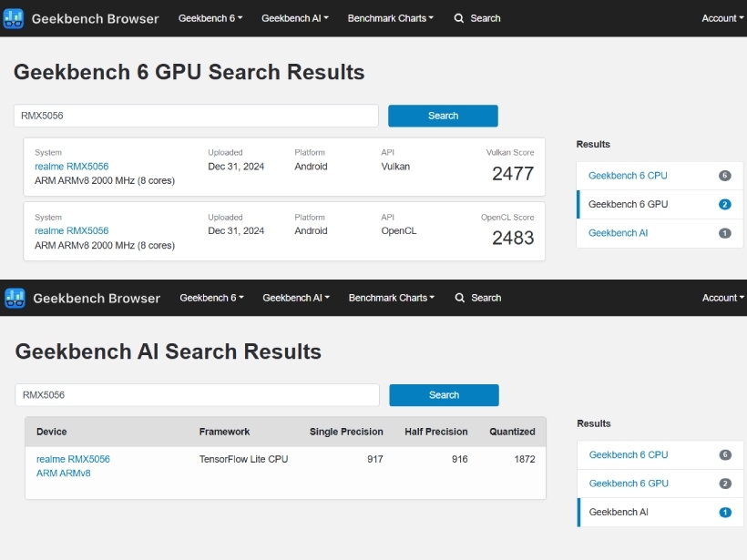Click badge 1 next to Geekbench AI, upper panel
The height and width of the screenshot is (560, 747).
(x=724, y=233)
